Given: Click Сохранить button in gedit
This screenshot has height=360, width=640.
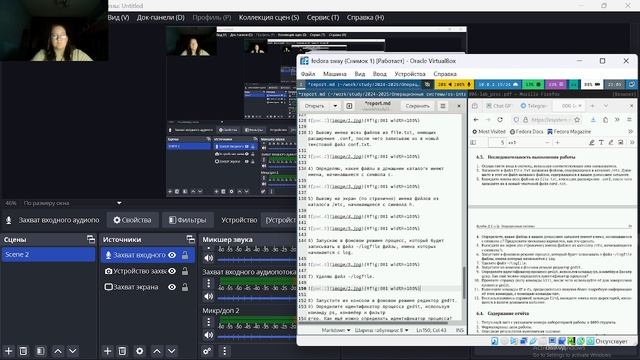Looking at the screenshot, I should coord(417,106).
